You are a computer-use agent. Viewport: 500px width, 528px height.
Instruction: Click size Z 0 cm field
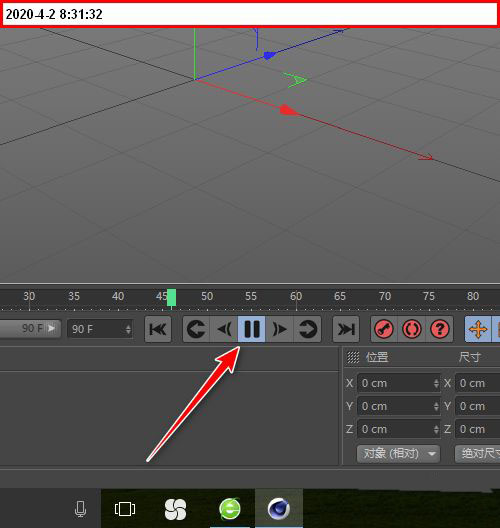tap(477, 429)
